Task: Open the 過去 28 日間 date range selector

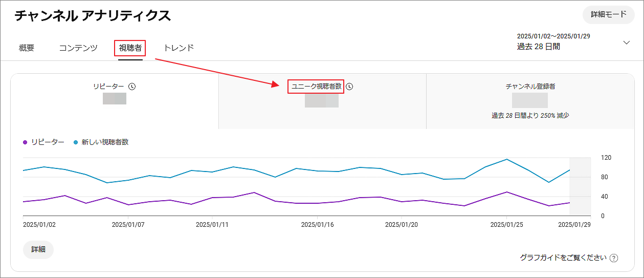Action: pyautogui.click(x=573, y=41)
